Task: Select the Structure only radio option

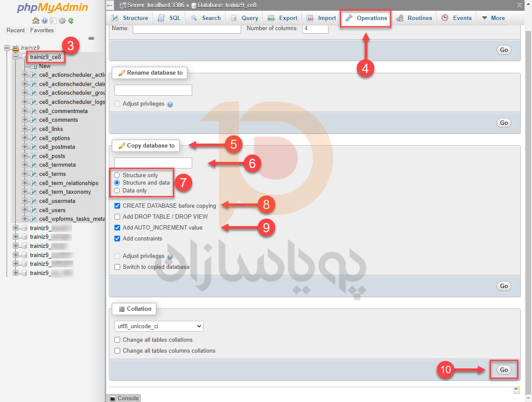Action: click(x=117, y=175)
